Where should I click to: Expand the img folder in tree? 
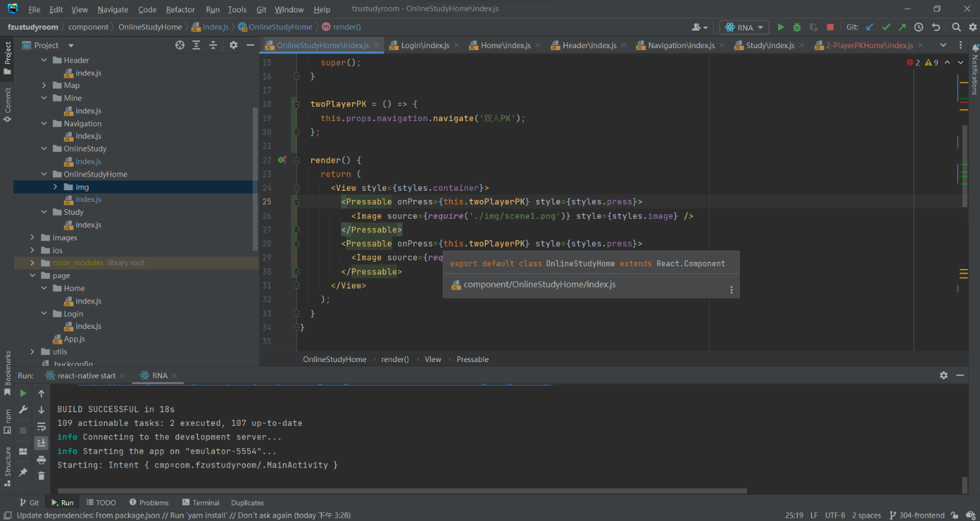(56, 187)
